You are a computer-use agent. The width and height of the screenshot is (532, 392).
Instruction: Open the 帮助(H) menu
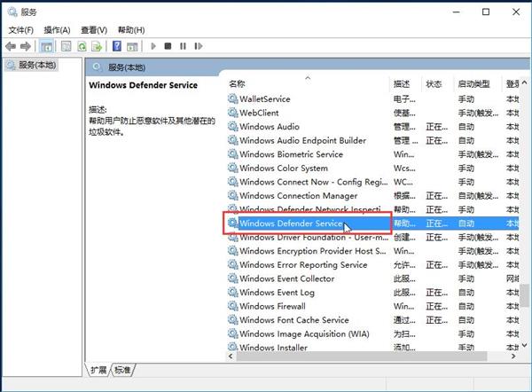tap(131, 30)
